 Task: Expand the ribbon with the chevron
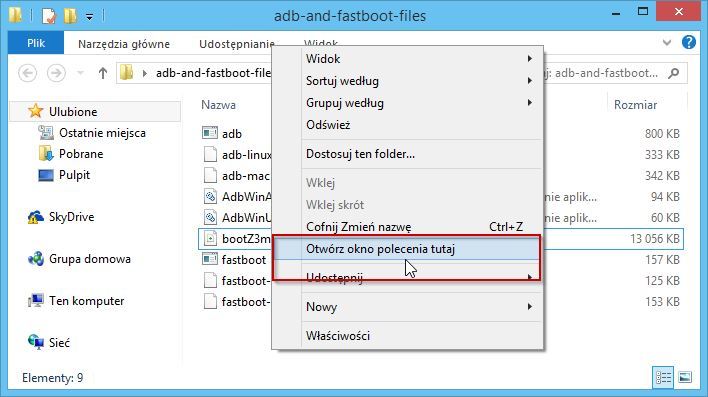pos(667,42)
